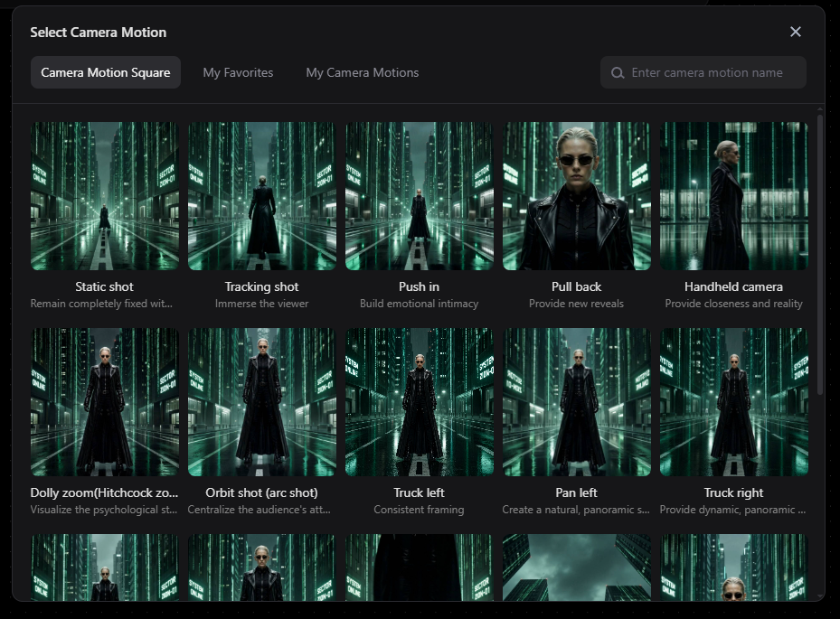The width and height of the screenshot is (840, 619).
Task: Click the 'Push in' title text
Action: (x=419, y=286)
